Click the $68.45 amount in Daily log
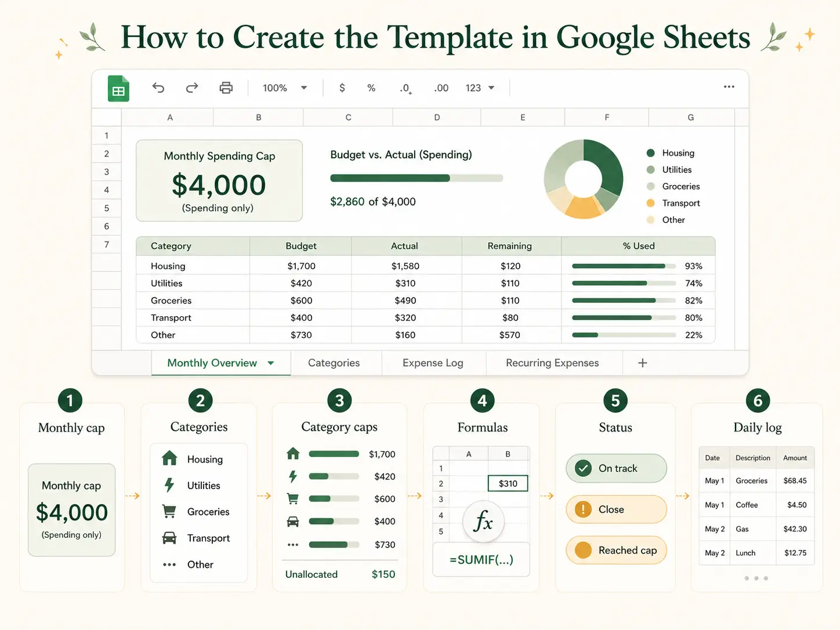Viewport: 840px width, 630px height. pos(795,481)
